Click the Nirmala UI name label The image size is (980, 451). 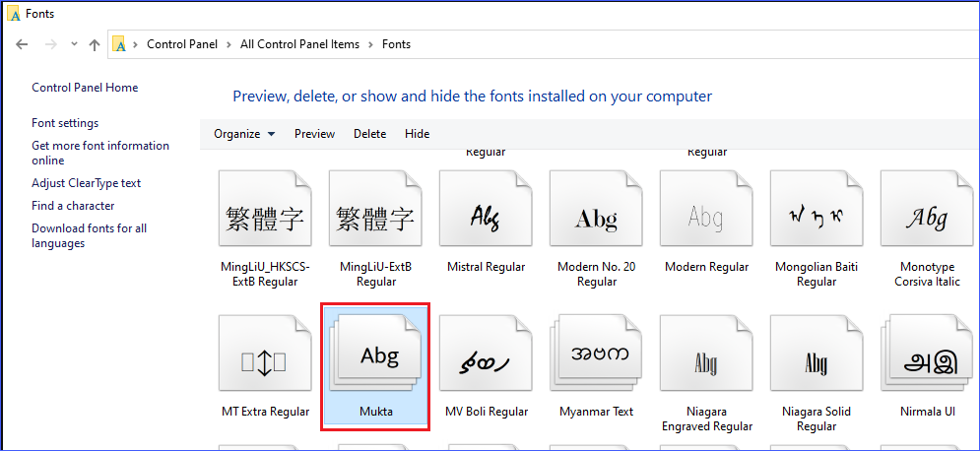(928, 412)
